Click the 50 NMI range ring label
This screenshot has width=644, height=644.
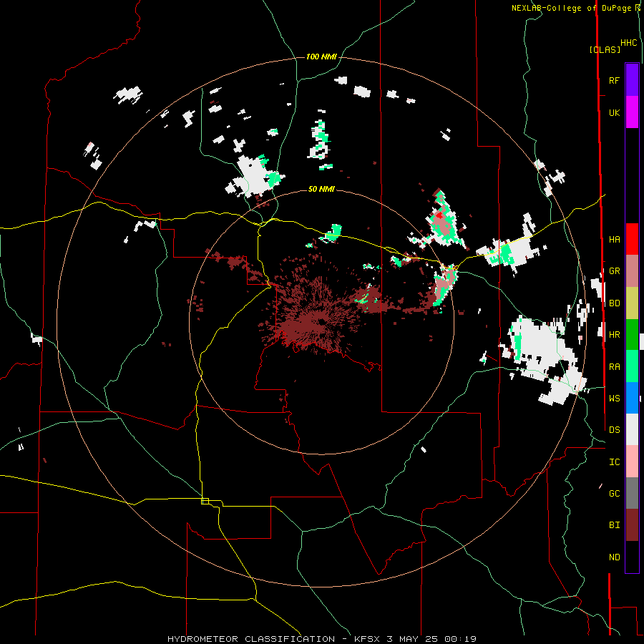pos(321,189)
